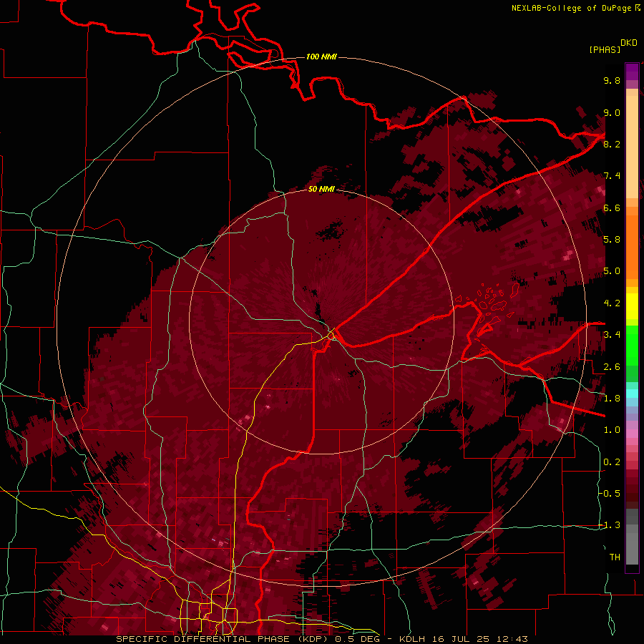Pick the cyan band beside 1.8
The height and width of the screenshot is (644, 644).
pos(632,394)
